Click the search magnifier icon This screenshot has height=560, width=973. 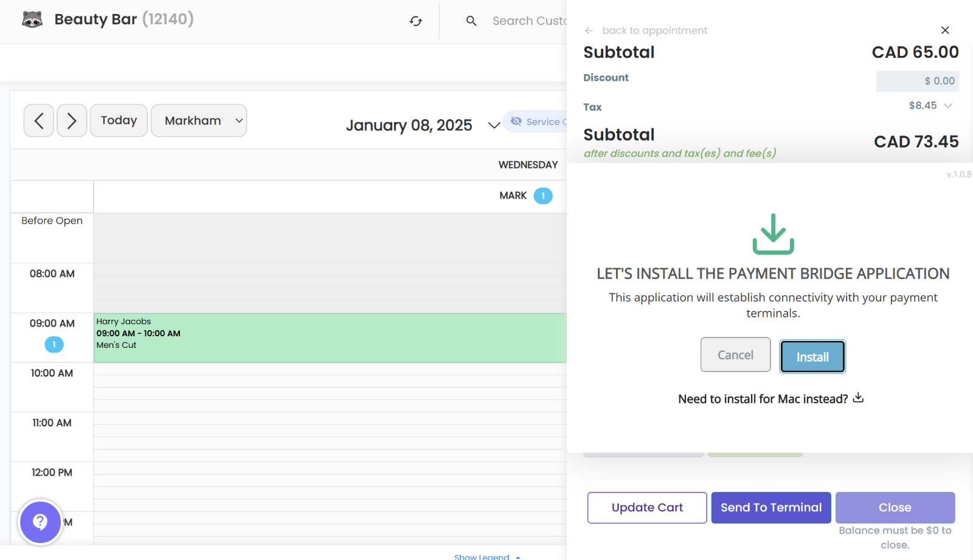(x=471, y=21)
